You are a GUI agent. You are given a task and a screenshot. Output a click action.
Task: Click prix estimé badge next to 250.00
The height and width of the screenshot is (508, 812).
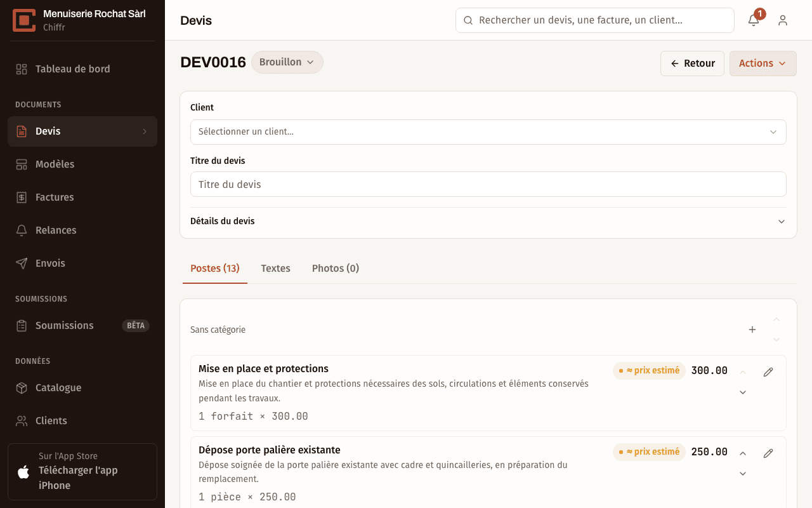coord(650,452)
